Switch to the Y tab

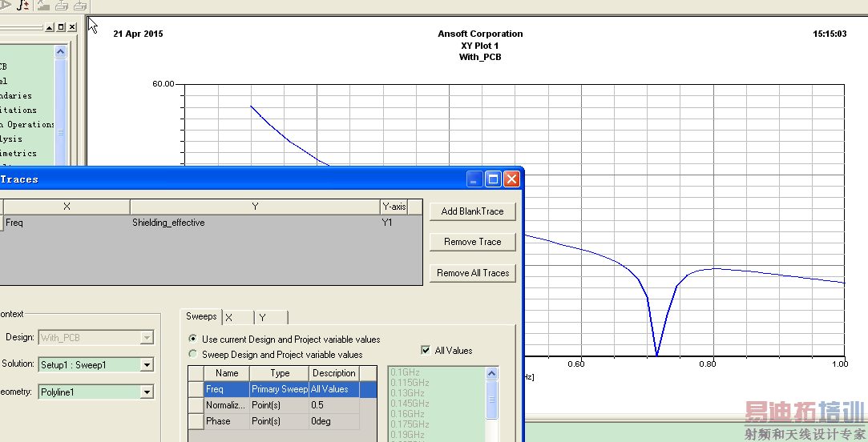coord(272,317)
